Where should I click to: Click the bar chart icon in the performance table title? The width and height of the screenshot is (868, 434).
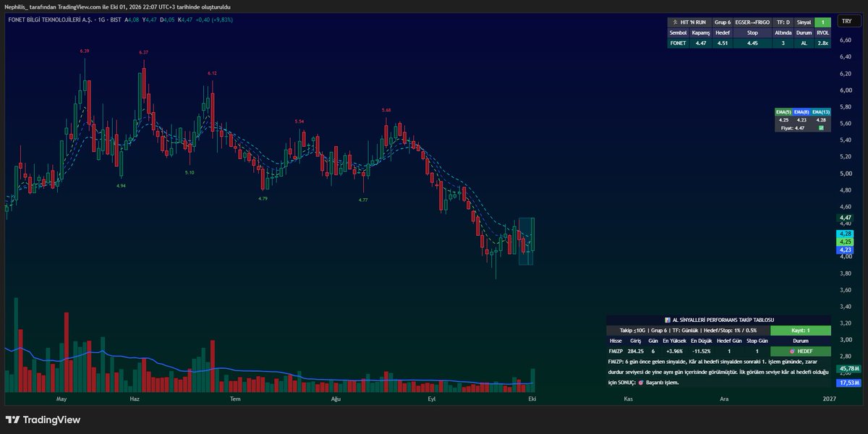pos(667,320)
